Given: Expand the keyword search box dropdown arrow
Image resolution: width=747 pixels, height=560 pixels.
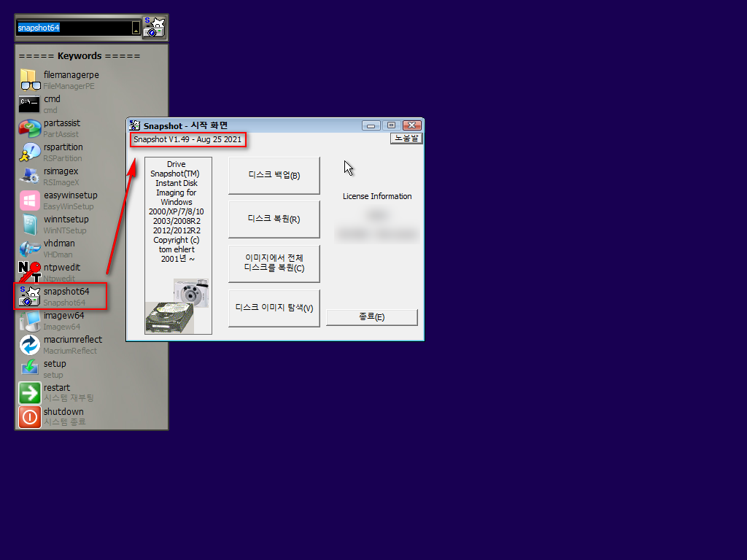Looking at the screenshot, I should click(136, 28).
